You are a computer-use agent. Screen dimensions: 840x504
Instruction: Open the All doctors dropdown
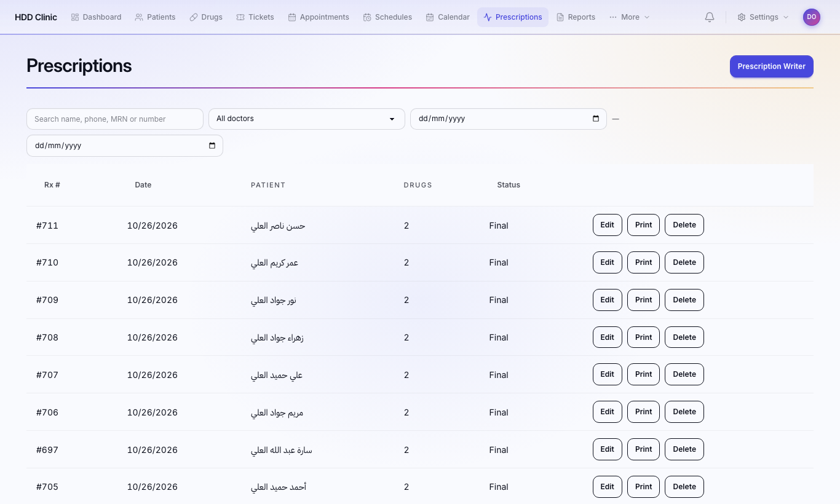click(x=307, y=119)
